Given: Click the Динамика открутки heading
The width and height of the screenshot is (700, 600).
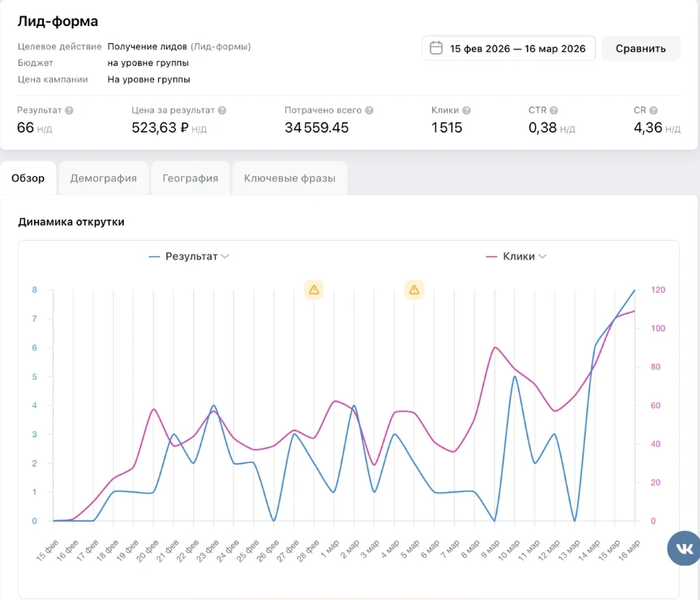Looking at the screenshot, I should pos(71,221).
